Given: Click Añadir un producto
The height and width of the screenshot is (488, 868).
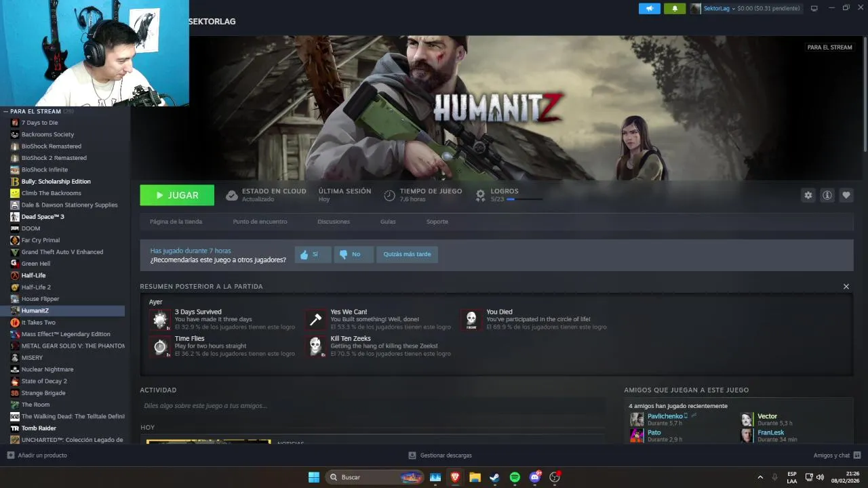Looking at the screenshot, I should point(37,455).
